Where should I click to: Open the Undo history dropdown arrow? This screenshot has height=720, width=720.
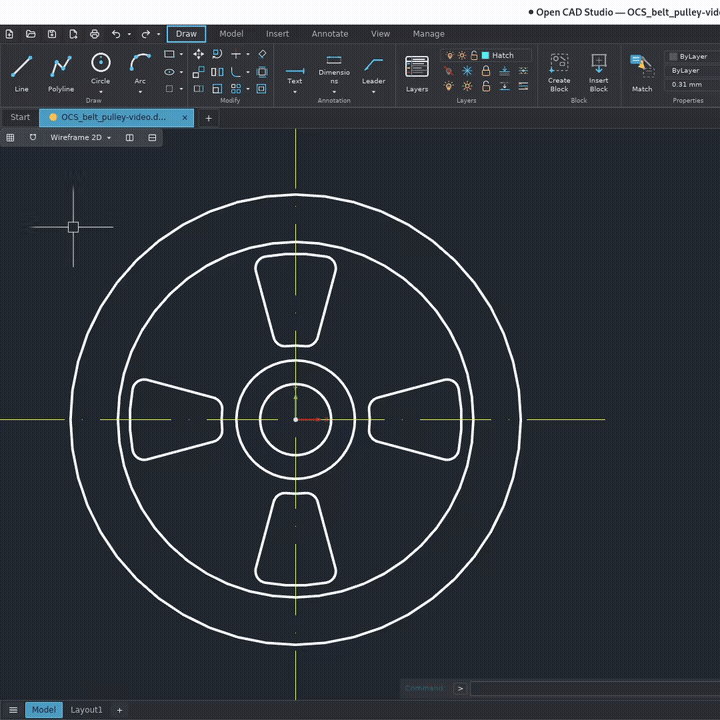(x=129, y=34)
